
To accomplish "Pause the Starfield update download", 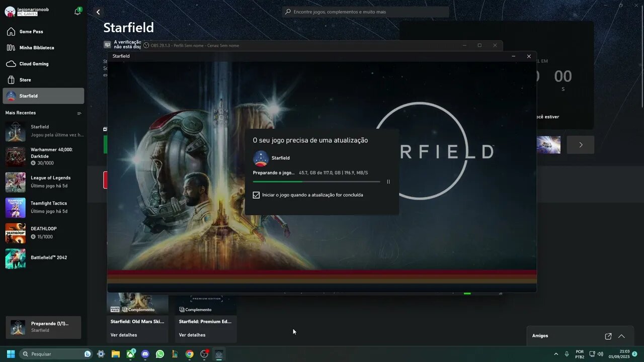I will (x=388, y=182).
